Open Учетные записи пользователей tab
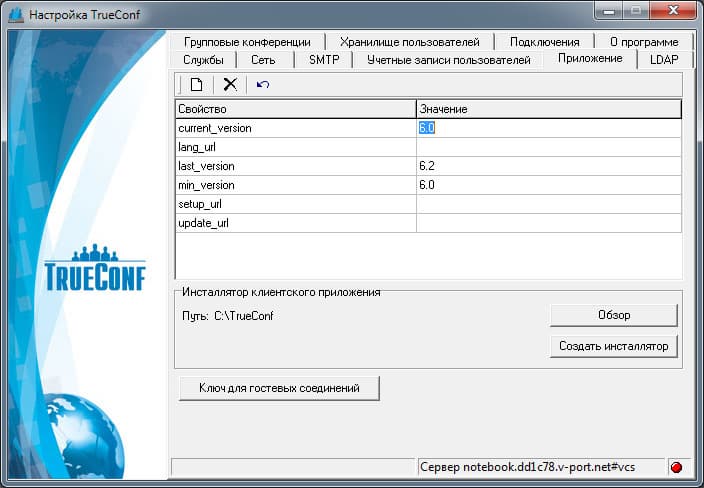 coord(449,60)
